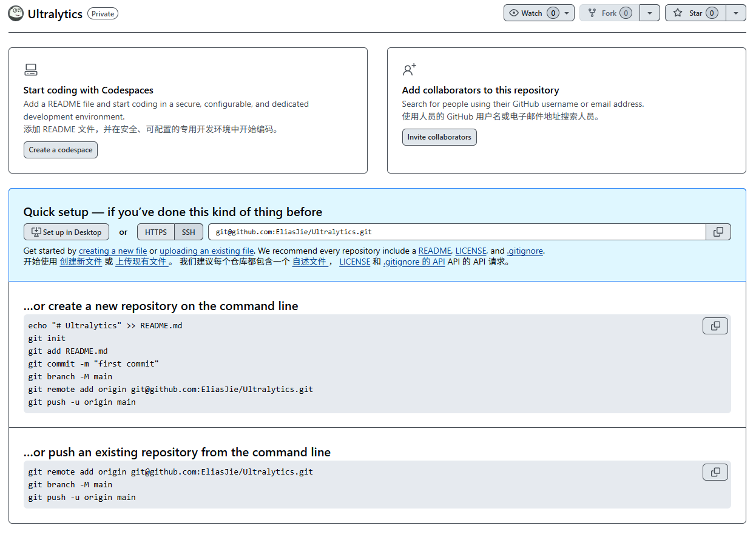Viewport: 756px width, 534px height.
Task: Click the 自述文件 link
Action: point(309,262)
